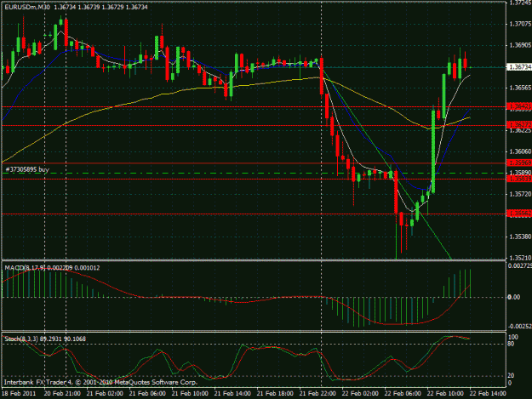Click the 1.35720 price axis label
Image resolution: width=532 pixels, height=399 pixels.
point(520,194)
